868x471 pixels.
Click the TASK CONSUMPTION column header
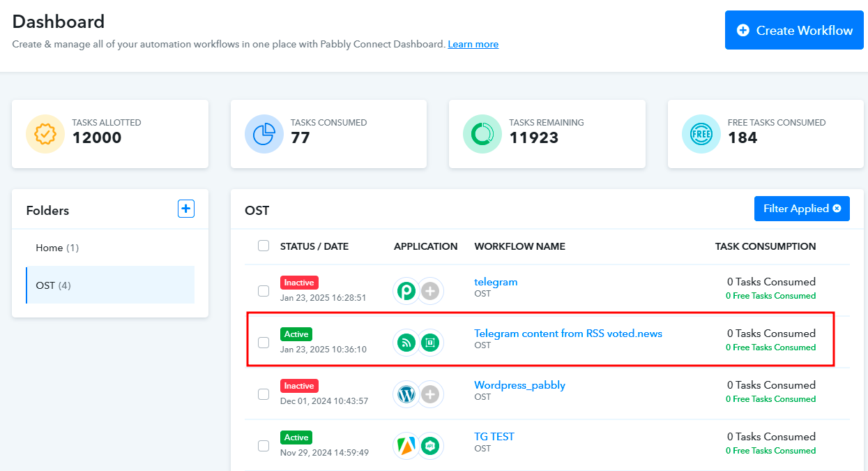[766, 246]
